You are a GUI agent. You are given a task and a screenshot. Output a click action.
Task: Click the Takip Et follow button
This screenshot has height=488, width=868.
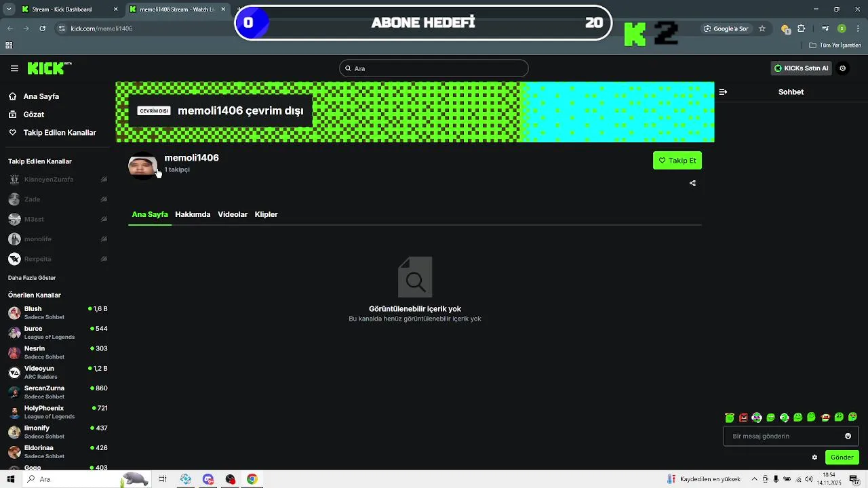point(677,161)
